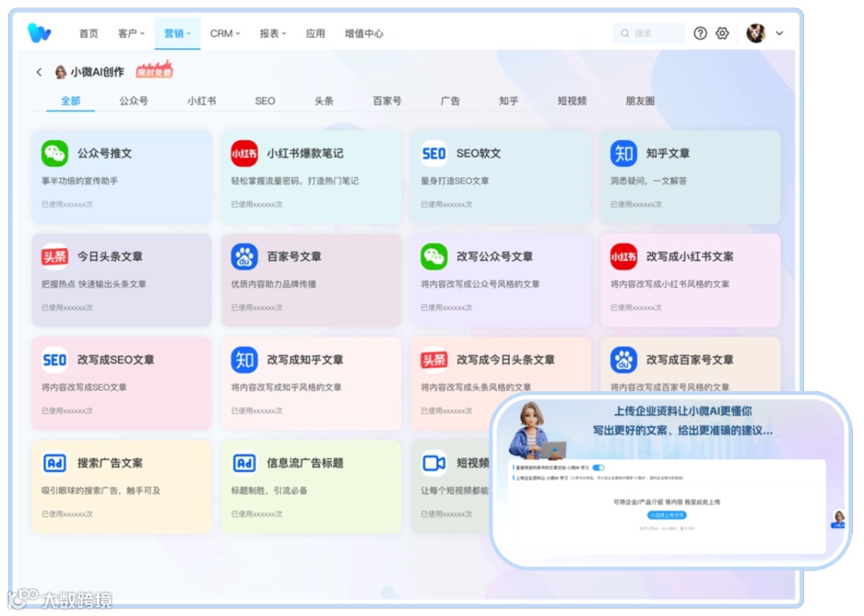864x616 pixels.
Task: Open the 搜索广告文案 card title
Action: [110, 463]
